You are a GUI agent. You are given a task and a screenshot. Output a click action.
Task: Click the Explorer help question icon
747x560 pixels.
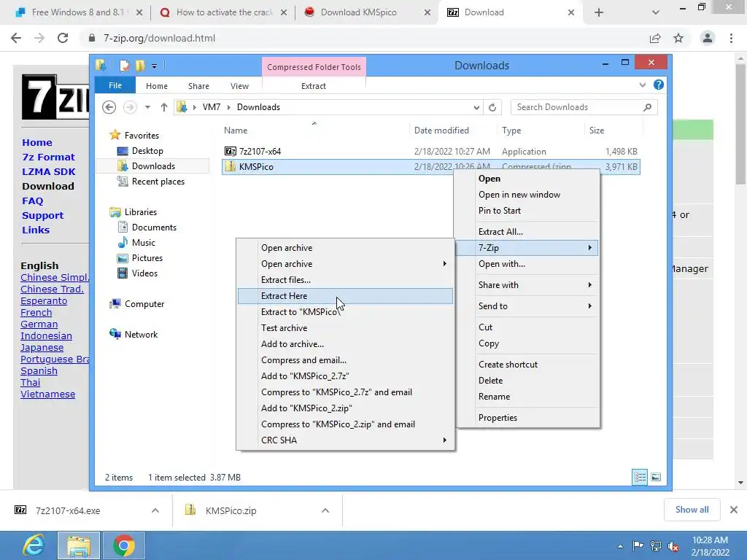coord(659,85)
